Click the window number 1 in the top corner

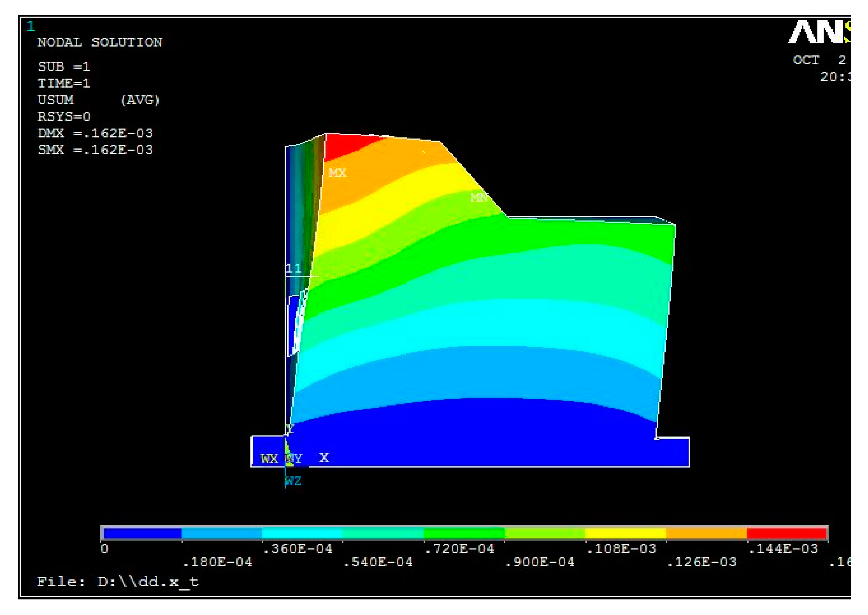click(31, 27)
